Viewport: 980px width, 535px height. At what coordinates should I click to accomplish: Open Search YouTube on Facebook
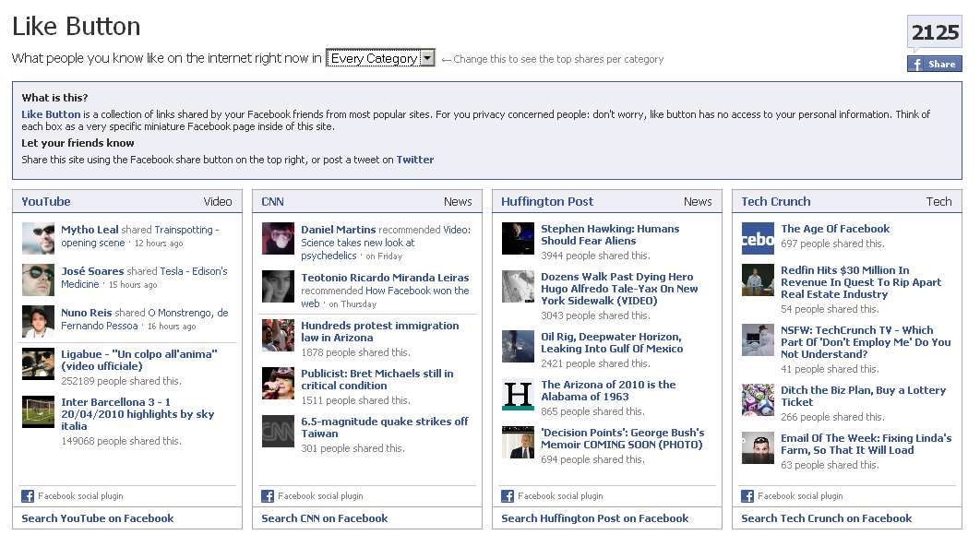coord(98,518)
